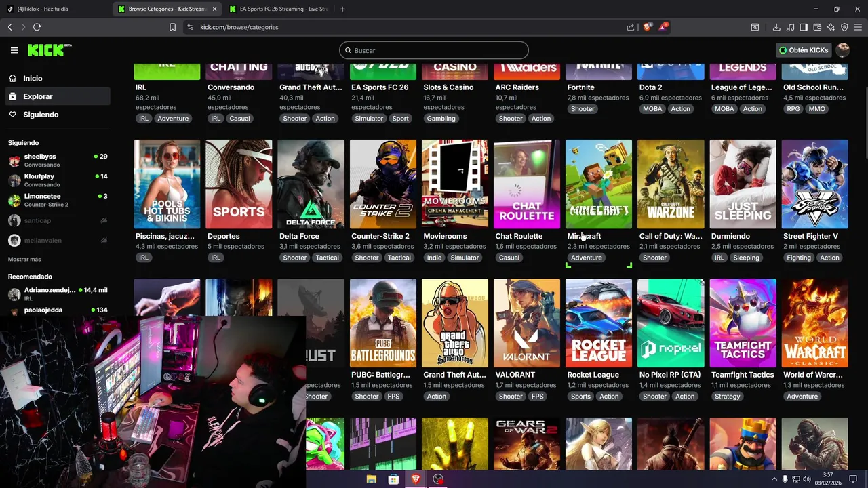Open the Teamfight Tactics category cover
This screenshot has width=868, height=488.
point(743,323)
